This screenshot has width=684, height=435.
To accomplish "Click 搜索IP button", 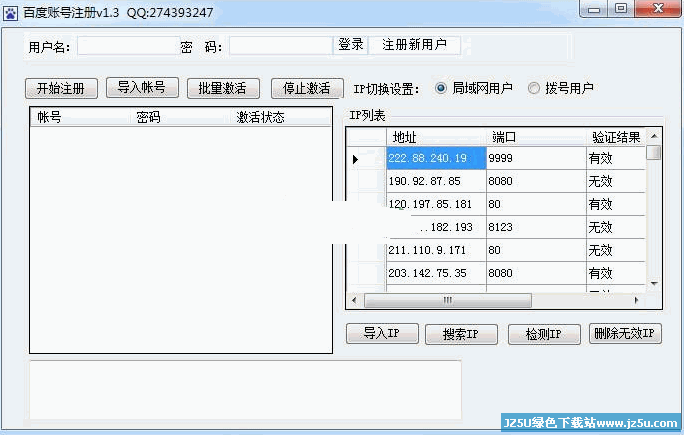I will coord(461,335).
